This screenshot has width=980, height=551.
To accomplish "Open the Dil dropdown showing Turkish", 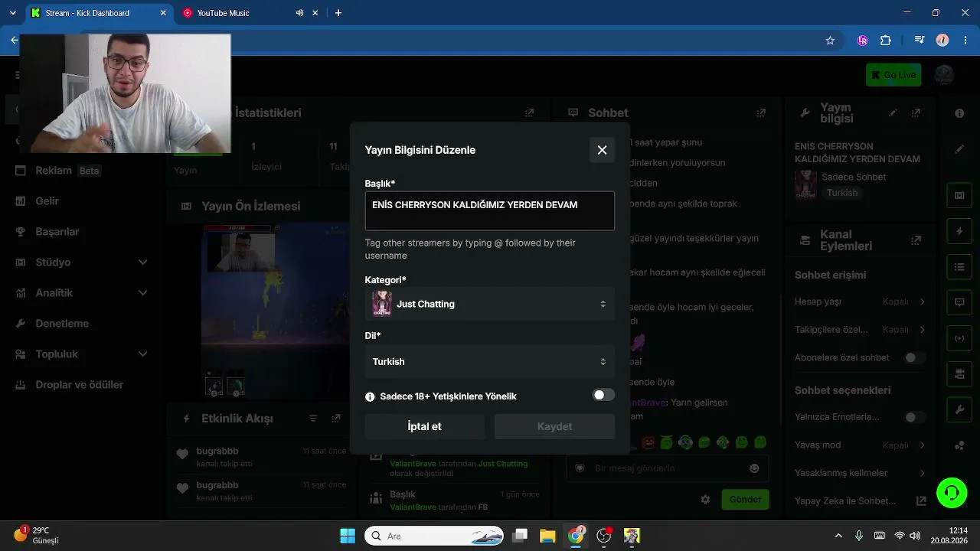I will click(489, 361).
